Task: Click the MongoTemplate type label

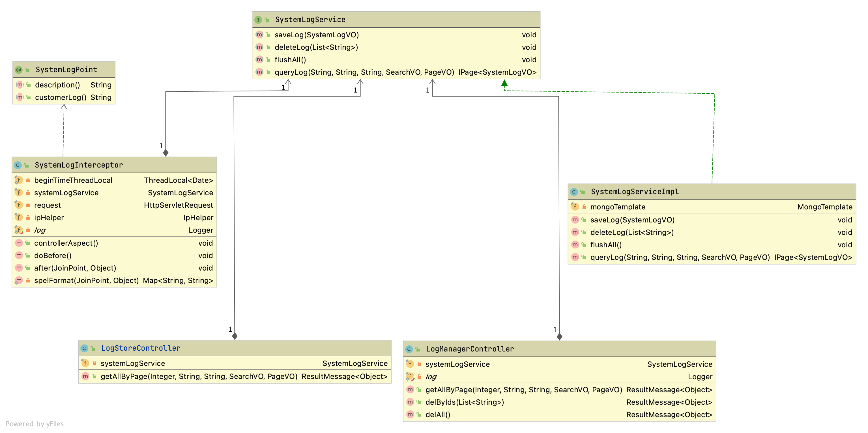Action: (x=824, y=207)
